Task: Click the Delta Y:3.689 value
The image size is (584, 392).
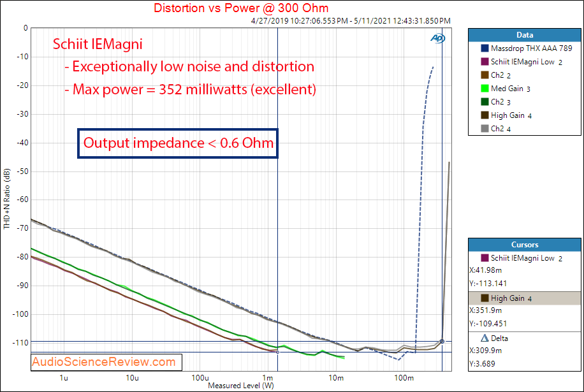Action: (483, 364)
